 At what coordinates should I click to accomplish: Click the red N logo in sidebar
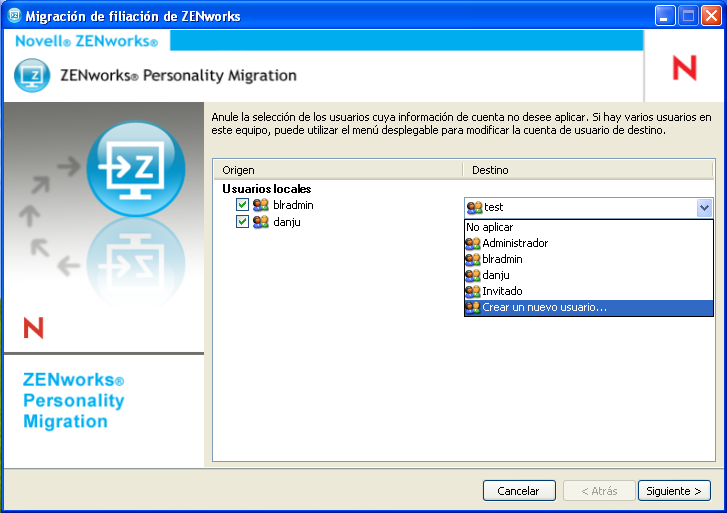tap(33, 328)
